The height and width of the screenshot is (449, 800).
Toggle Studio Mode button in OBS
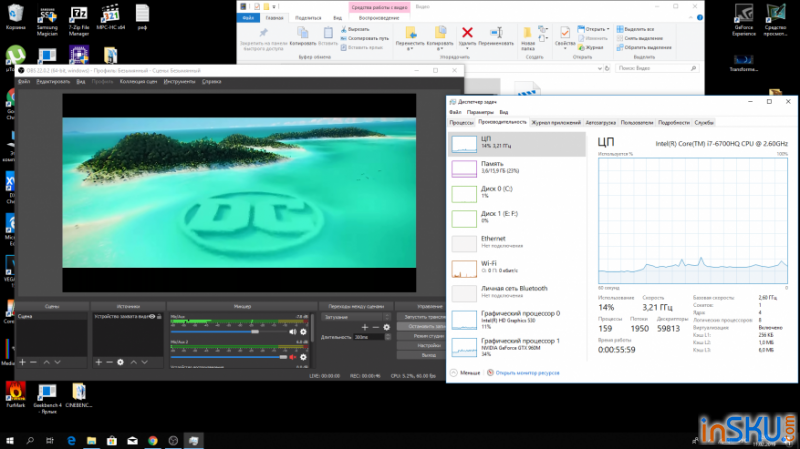tap(423, 336)
